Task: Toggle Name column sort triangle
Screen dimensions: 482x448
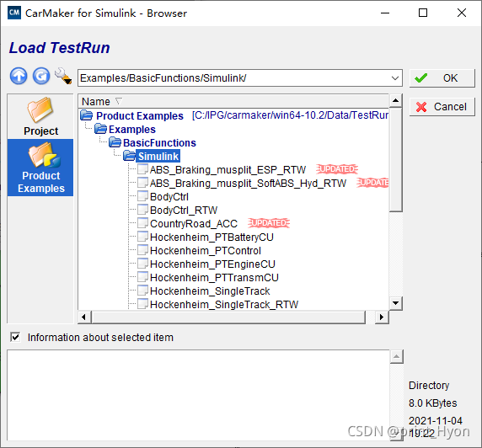Action: point(119,101)
